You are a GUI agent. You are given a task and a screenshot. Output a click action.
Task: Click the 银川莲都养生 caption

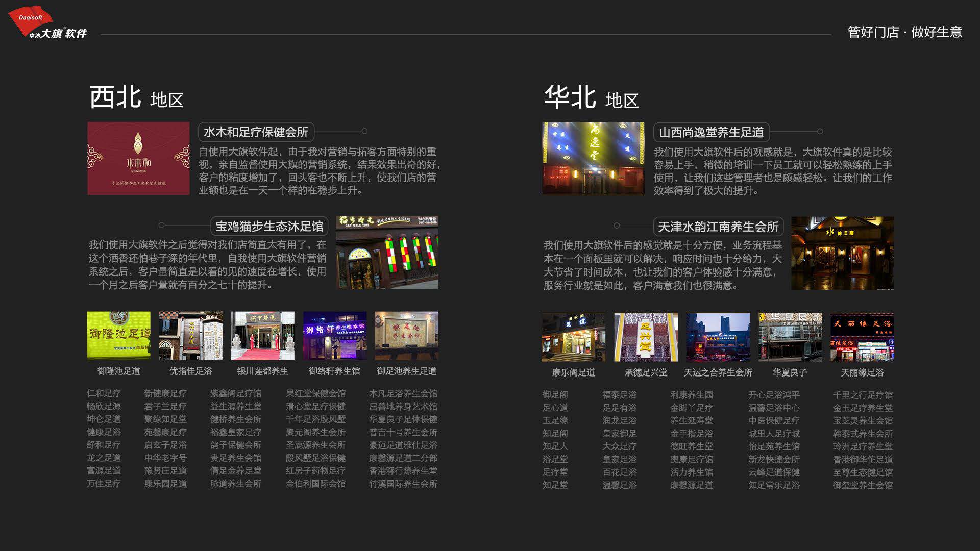262,371
